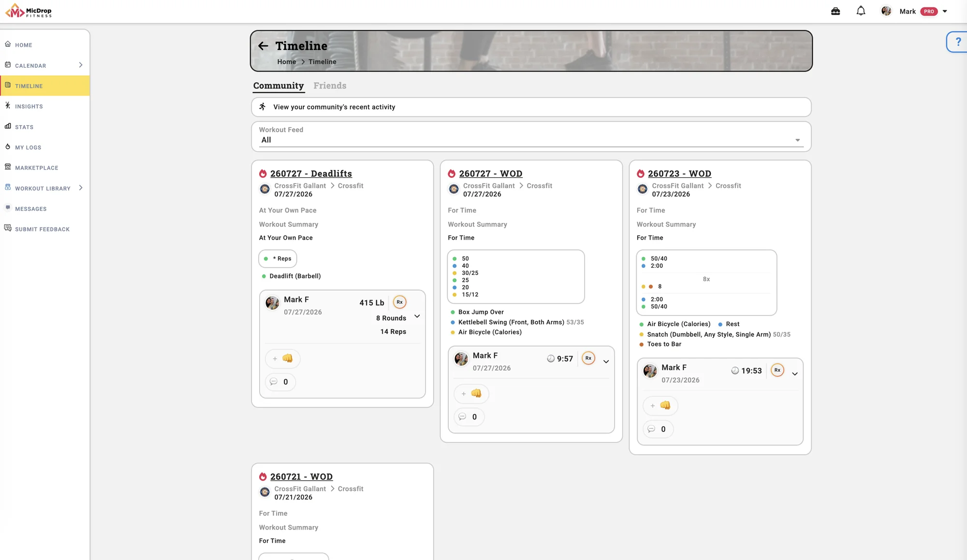Screen dimensions: 967x560
Task: Click Deadlift (Barbell) movement text
Action: 295,276
